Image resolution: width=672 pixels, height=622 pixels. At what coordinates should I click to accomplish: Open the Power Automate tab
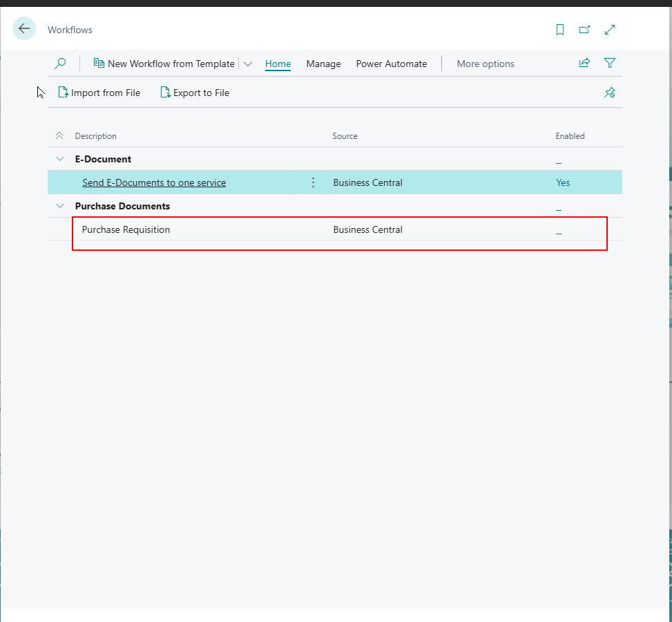[391, 64]
